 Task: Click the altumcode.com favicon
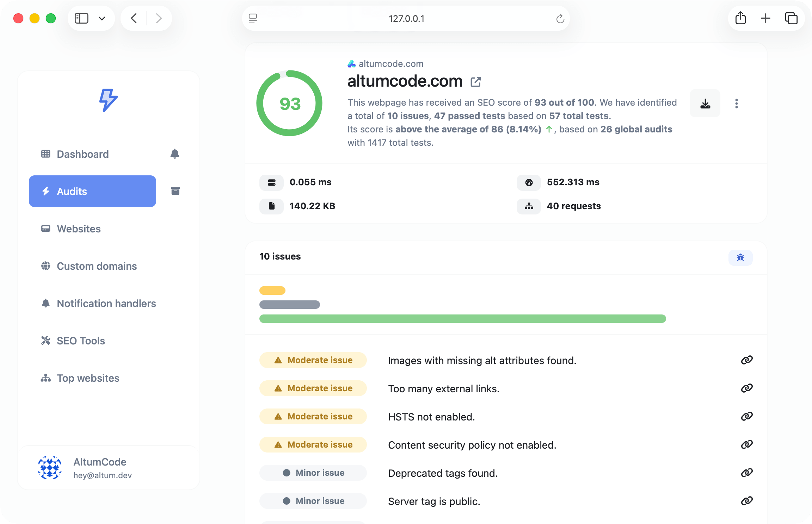tap(352, 64)
